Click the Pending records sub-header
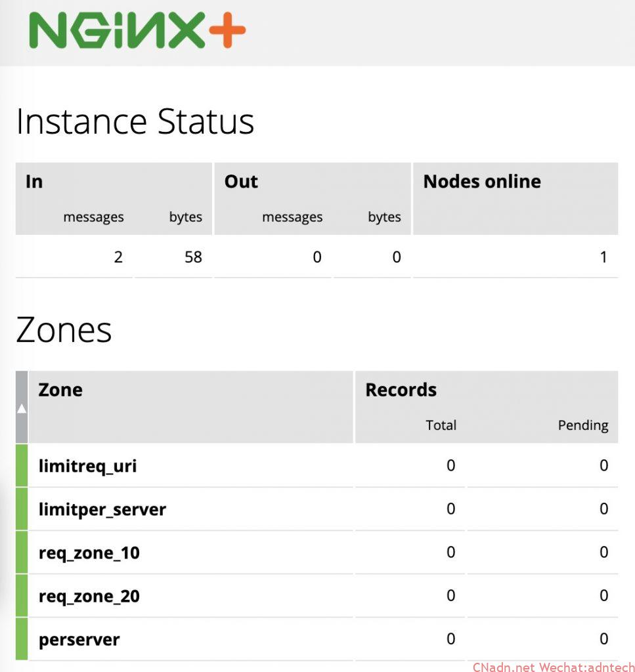The width and height of the screenshot is (635, 672). coord(582,425)
